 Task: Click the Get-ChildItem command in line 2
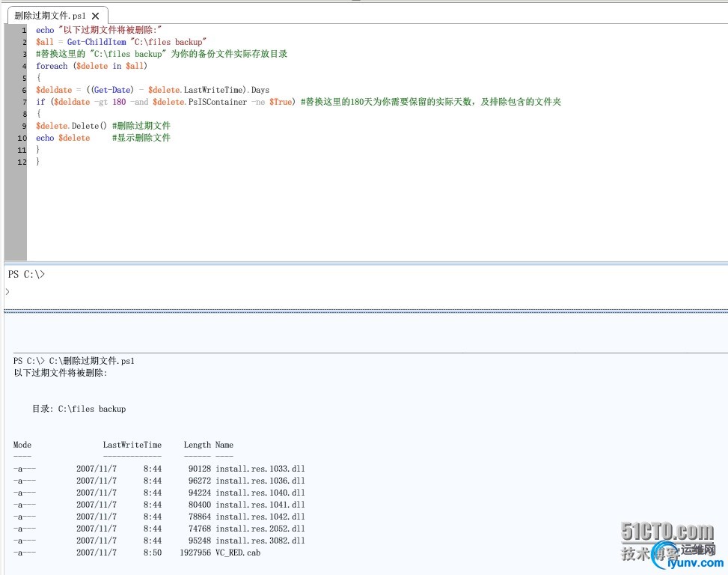pyautogui.click(x=97, y=42)
